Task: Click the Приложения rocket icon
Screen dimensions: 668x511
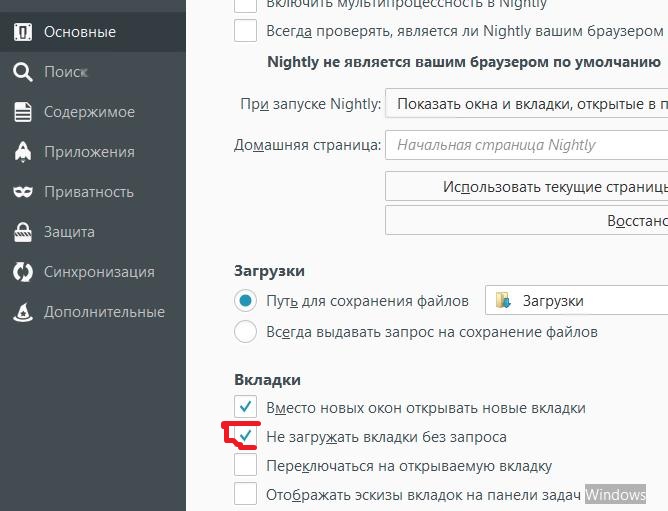Action: [23, 152]
